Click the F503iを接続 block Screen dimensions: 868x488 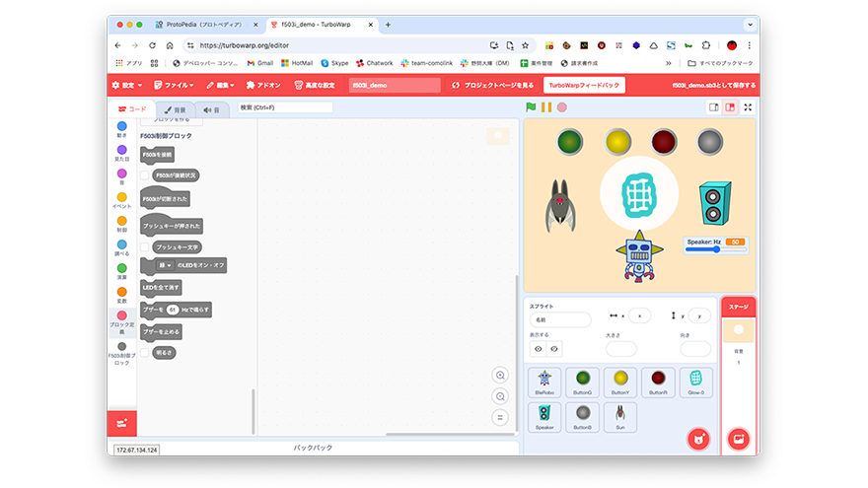point(157,155)
